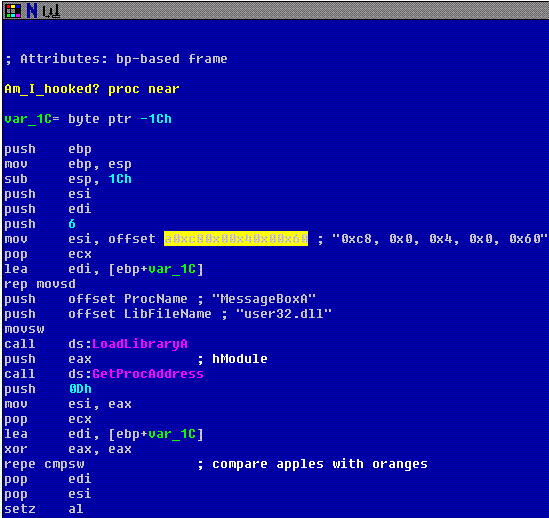Select the highlighted yellow offset string name
The width and height of the screenshot is (549, 518).
(236, 239)
